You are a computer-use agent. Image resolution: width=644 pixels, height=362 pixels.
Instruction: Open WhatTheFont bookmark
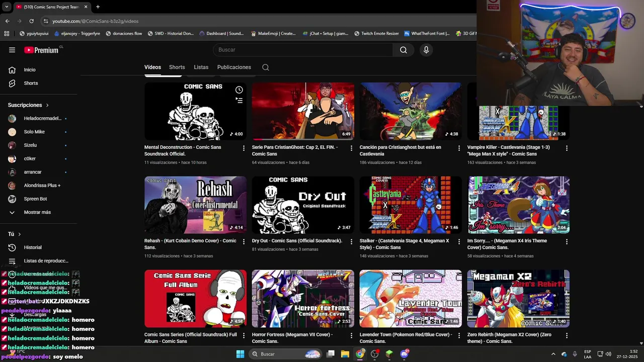coord(427,34)
